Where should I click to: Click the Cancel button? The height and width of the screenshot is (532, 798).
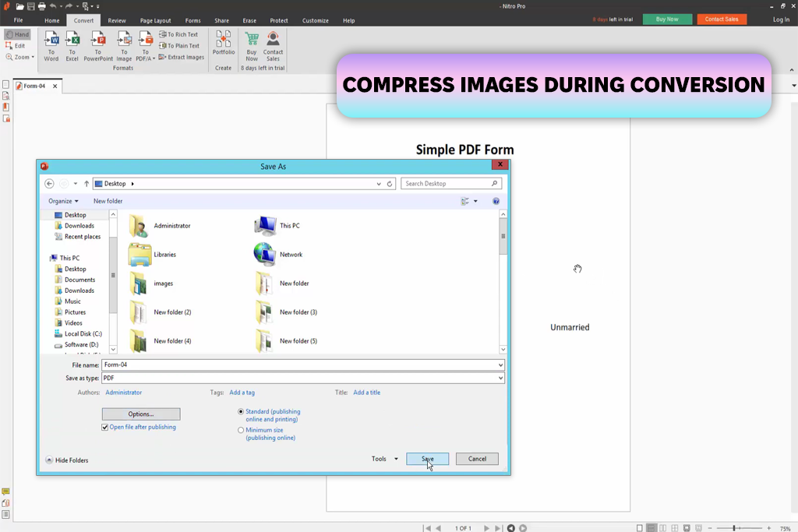tap(477, 459)
